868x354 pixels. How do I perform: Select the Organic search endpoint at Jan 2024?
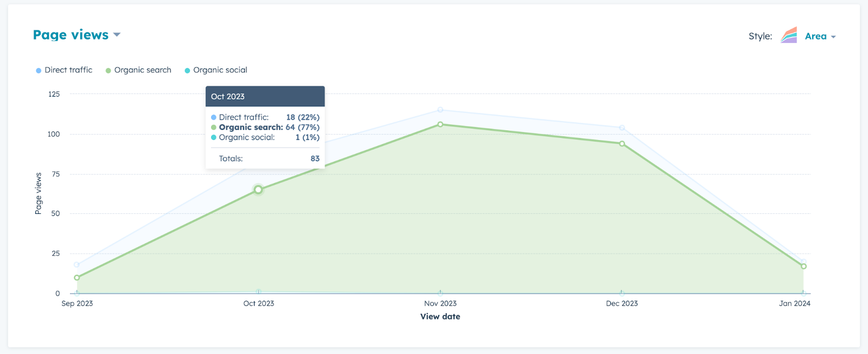[x=803, y=266]
